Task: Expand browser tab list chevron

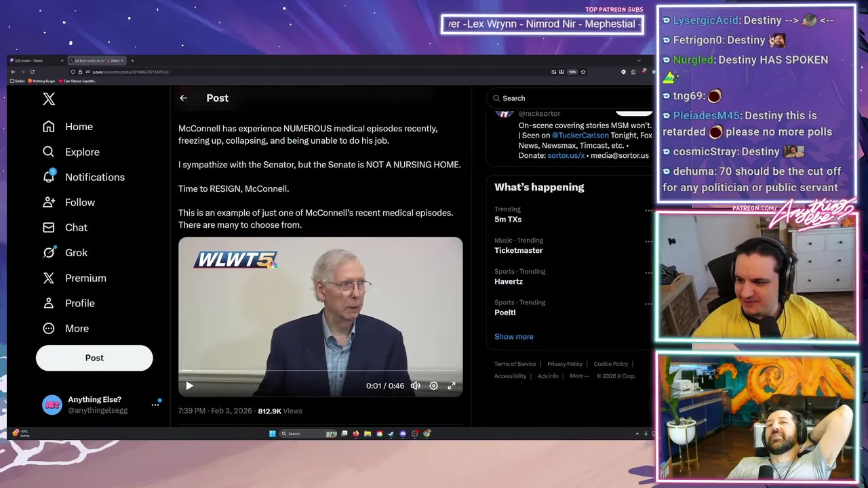Action: pos(639,60)
